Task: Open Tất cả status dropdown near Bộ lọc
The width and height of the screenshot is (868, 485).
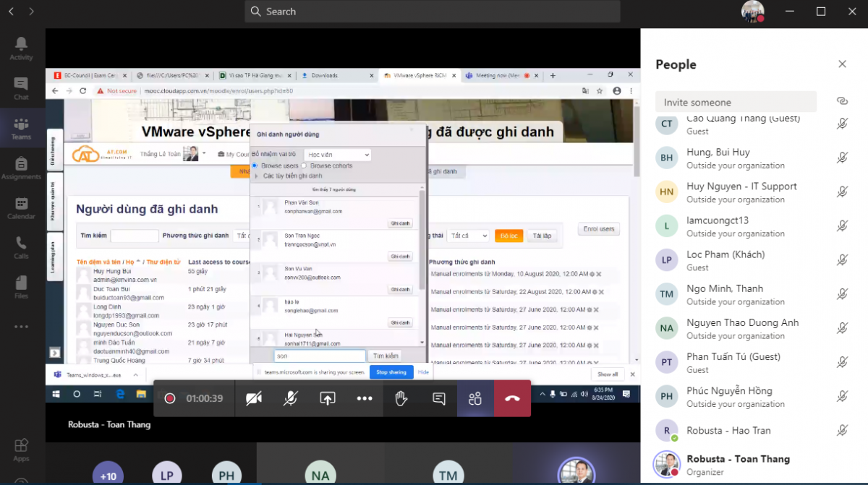Action: click(468, 236)
